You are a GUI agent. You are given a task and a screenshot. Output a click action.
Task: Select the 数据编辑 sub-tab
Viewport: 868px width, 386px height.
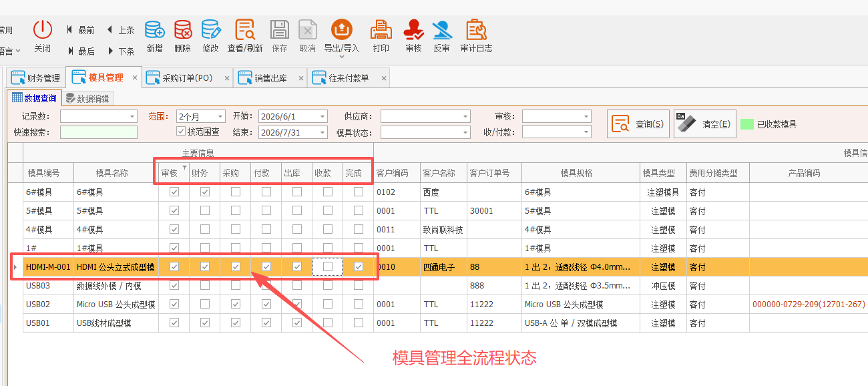87,99
